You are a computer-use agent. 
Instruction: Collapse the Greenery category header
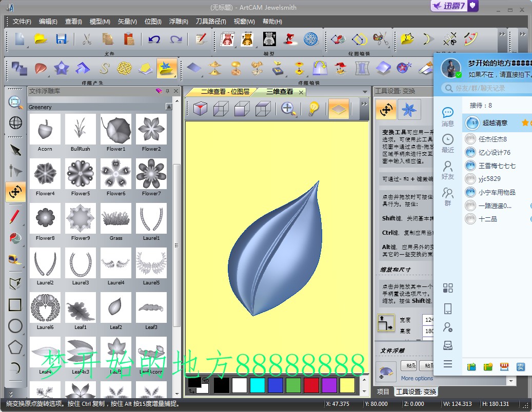[x=169, y=107]
